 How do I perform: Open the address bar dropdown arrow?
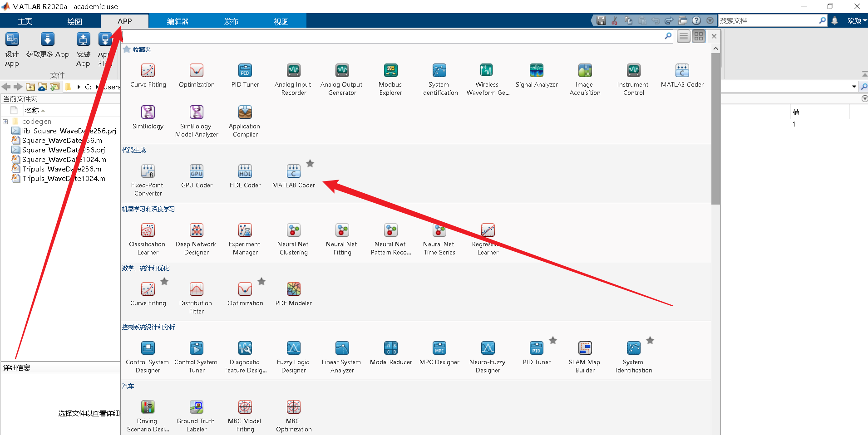854,87
